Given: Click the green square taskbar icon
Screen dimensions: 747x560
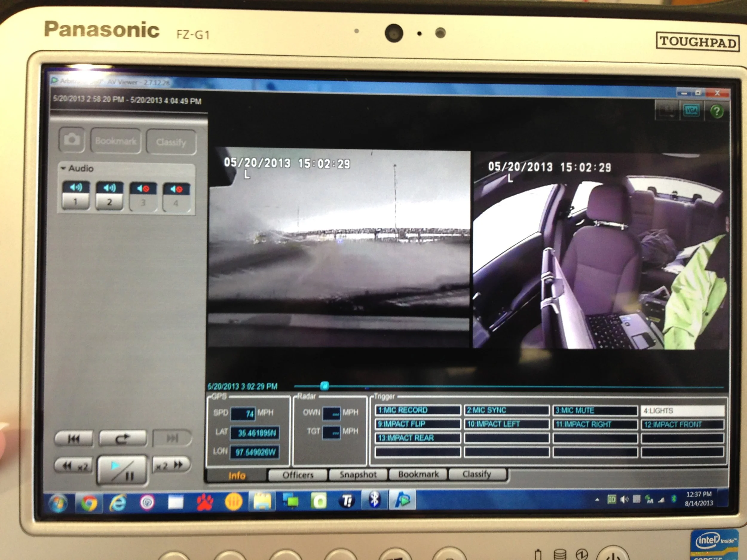Looking at the screenshot, I should pos(319,501).
